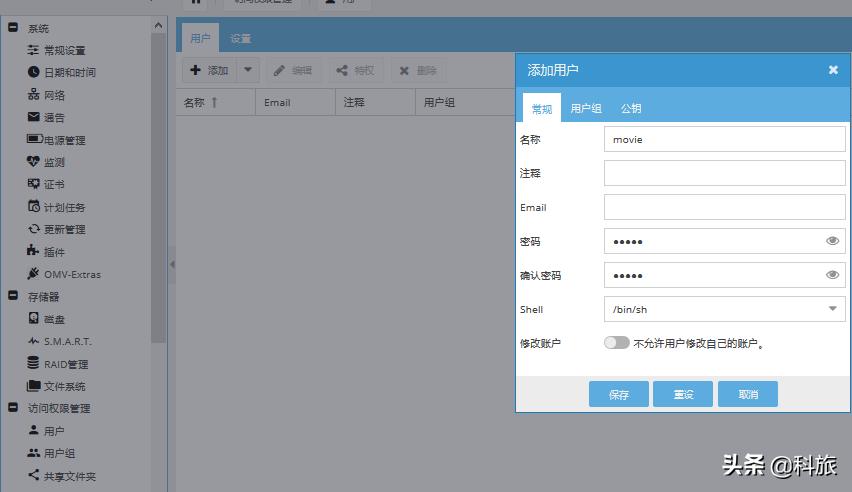852x492 pixels.
Task: Open 网络 via its network icon
Action: tap(34, 95)
